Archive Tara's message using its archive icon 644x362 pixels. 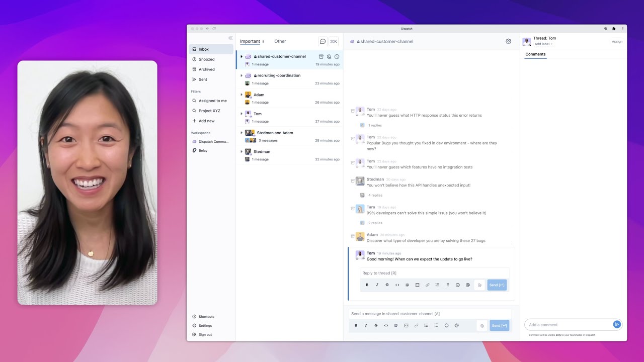click(353, 208)
